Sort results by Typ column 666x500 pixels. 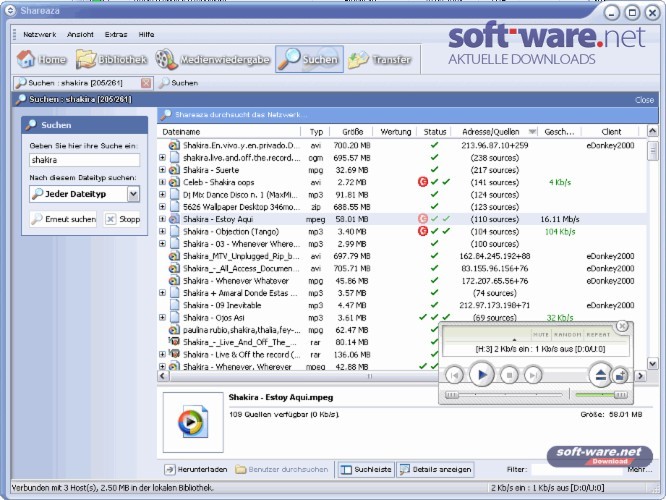click(x=316, y=132)
